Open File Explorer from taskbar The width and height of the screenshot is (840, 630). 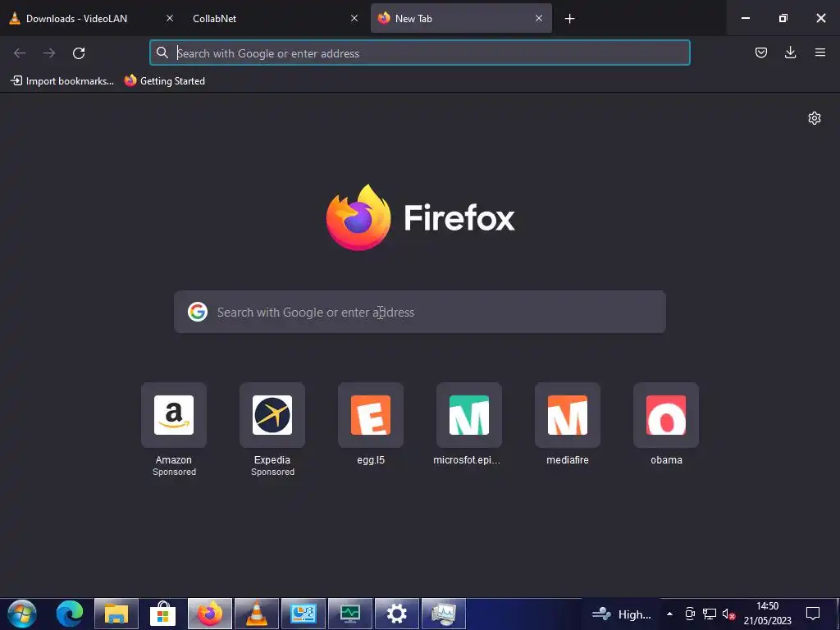pos(116,614)
